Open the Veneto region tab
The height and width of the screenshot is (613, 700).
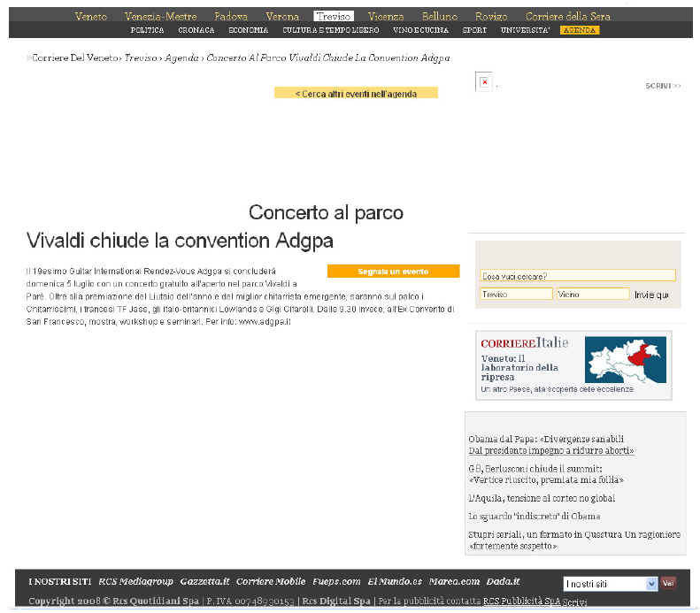point(91,17)
